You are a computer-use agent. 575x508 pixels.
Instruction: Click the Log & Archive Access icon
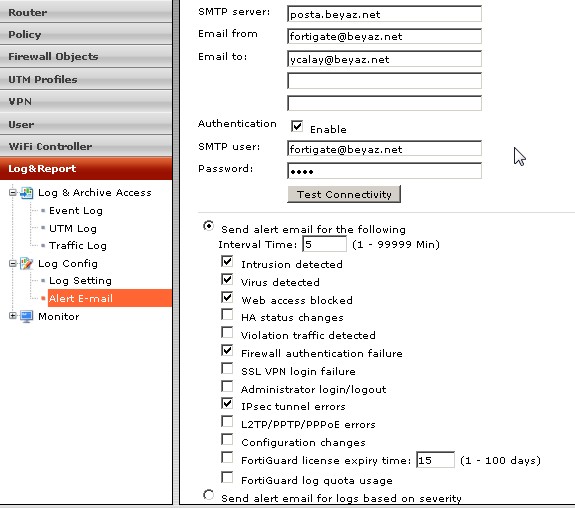[x=26, y=193]
